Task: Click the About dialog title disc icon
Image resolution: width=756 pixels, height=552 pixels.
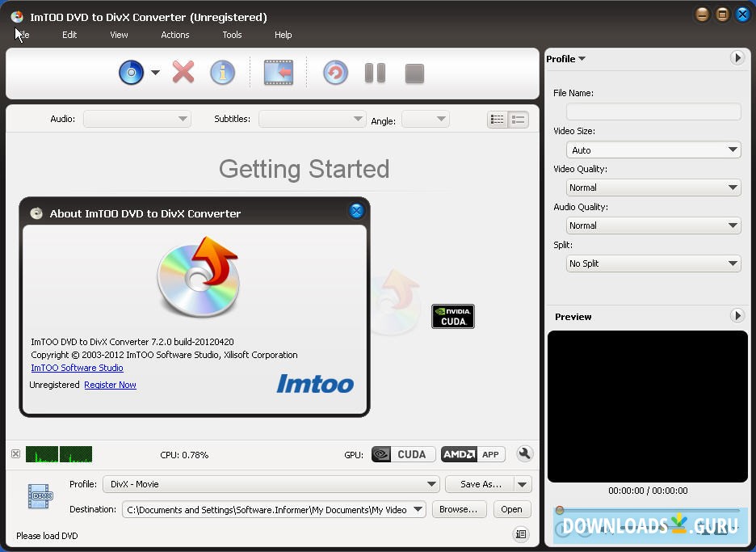Action: pos(36,213)
